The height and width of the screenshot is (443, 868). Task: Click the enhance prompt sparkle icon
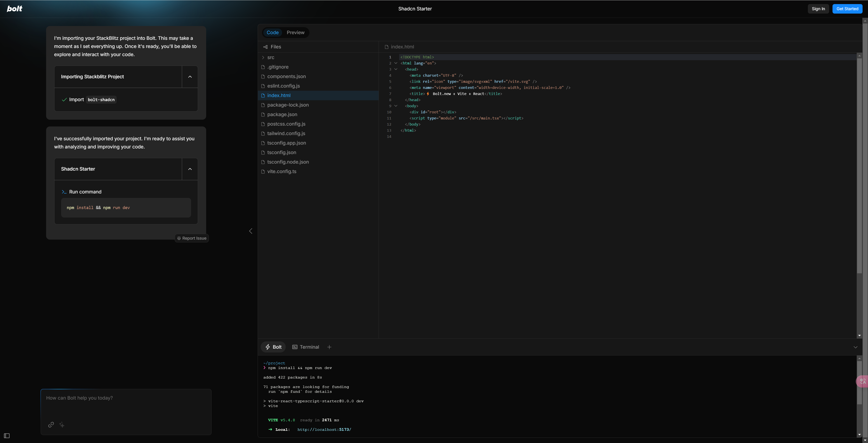point(62,425)
